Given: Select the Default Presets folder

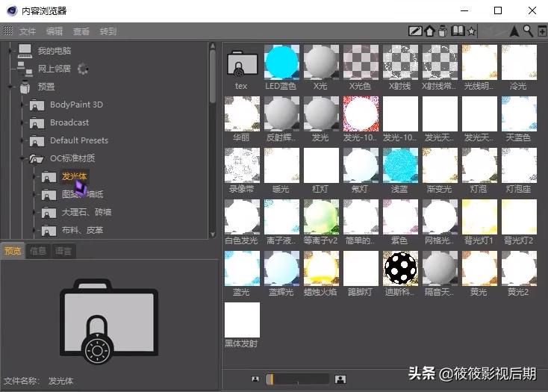Looking at the screenshot, I should 79,140.
